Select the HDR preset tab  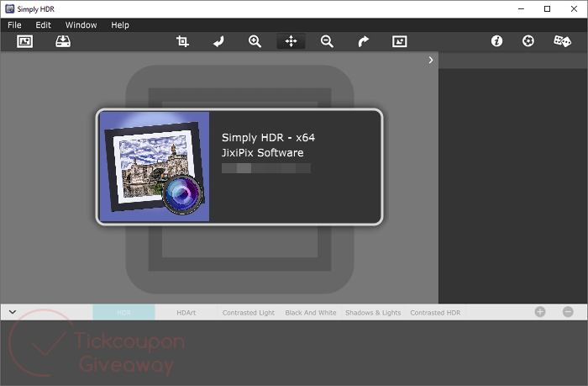click(123, 312)
